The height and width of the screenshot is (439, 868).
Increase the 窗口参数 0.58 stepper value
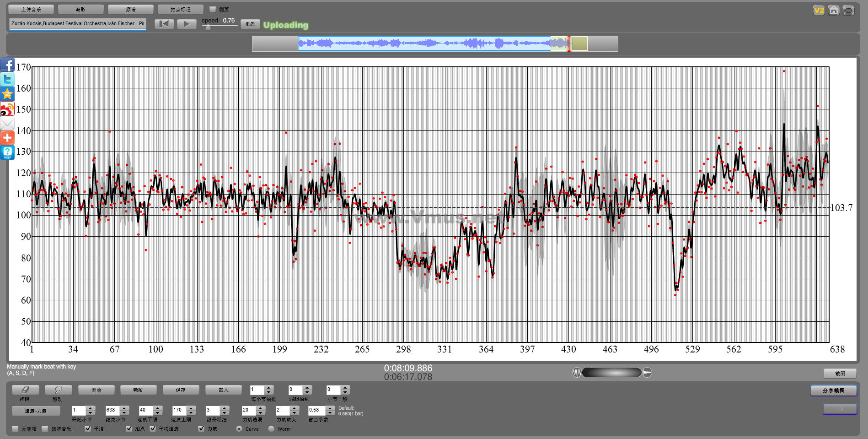coord(330,408)
